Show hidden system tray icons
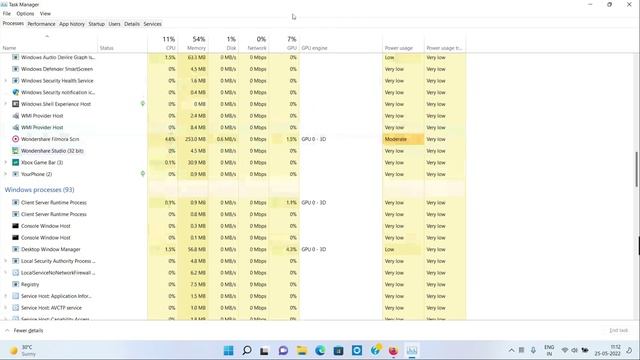 click(511, 350)
